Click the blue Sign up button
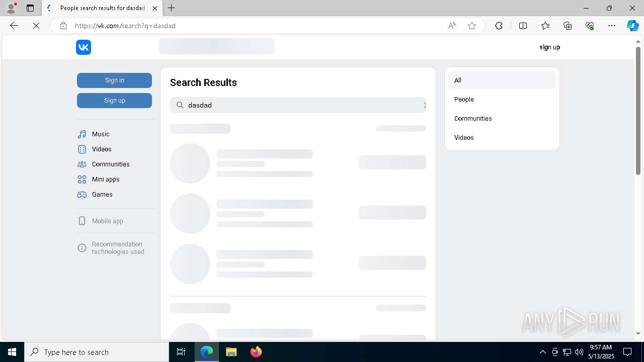 114,101
